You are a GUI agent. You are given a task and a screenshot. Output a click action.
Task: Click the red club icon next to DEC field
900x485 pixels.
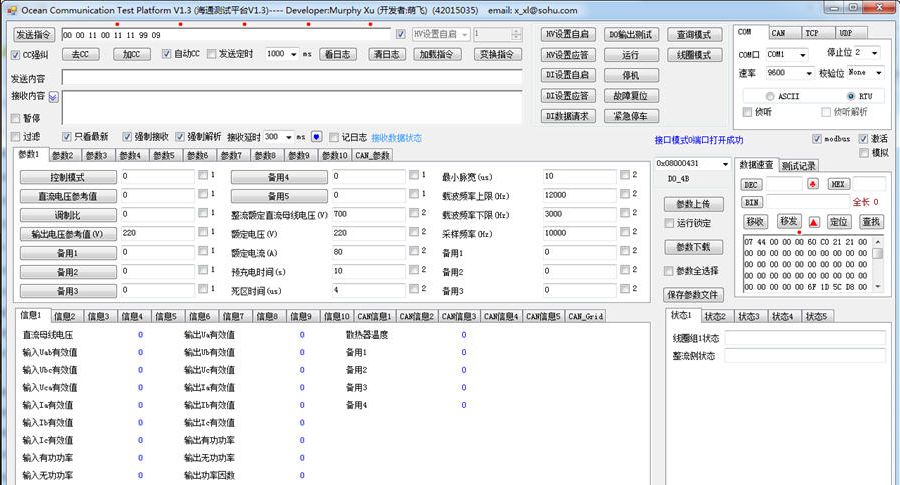pyautogui.click(x=813, y=184)
